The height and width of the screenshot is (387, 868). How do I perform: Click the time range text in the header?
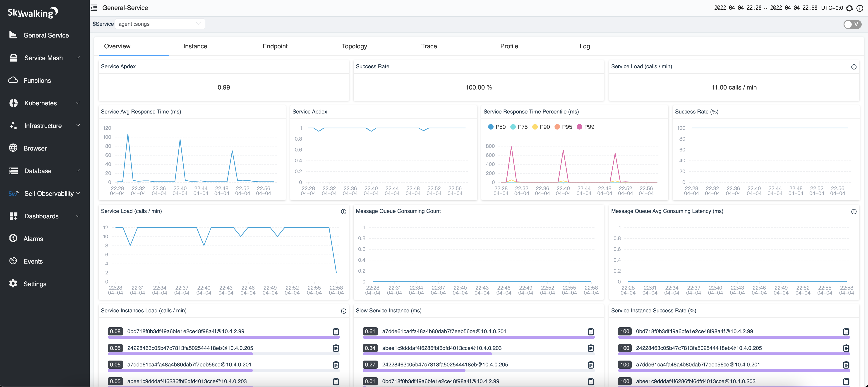766,8
